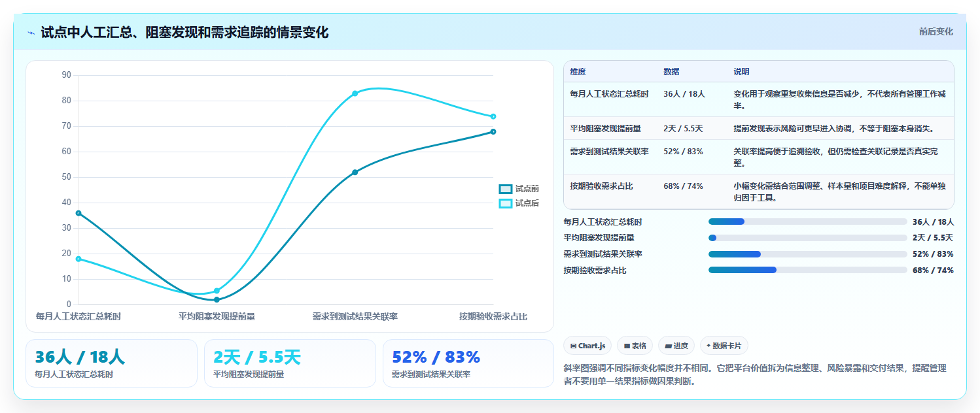
Task: Click the description starting 变化用于观察重复收集信息
Action: coord(839,100)
